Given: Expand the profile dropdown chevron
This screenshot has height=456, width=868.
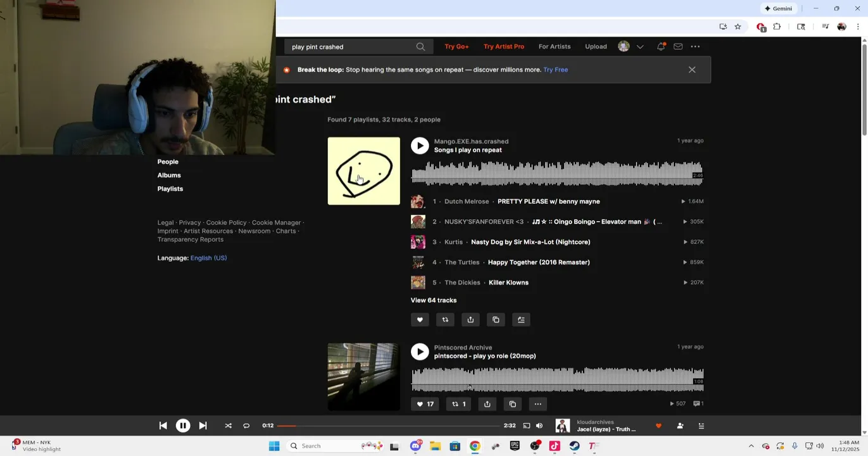Looking at the screenshot, I should pos(640,46).
